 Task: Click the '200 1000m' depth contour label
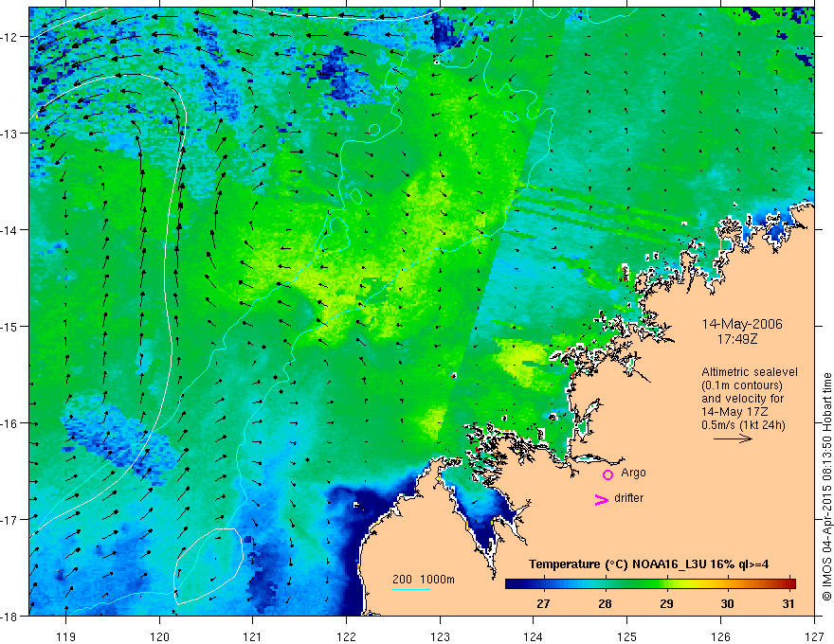[x=424, y=580]
